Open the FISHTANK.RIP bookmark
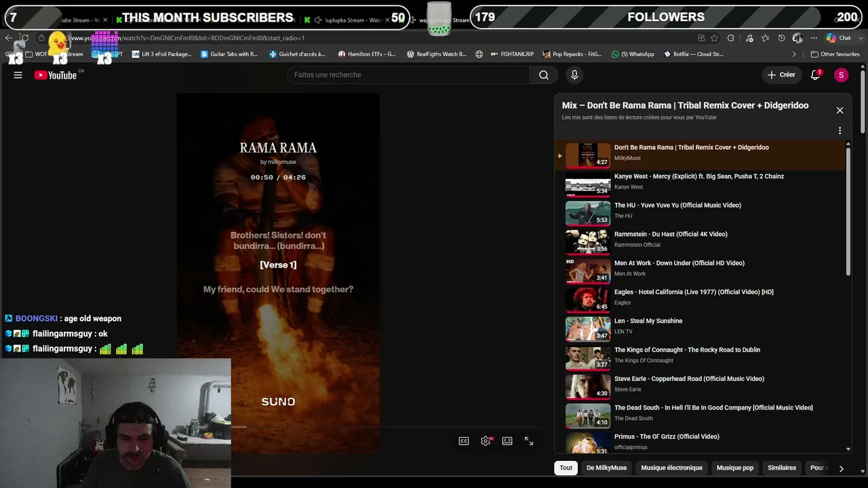This screenshot has height=488, width=868. [x=512, y=54]
